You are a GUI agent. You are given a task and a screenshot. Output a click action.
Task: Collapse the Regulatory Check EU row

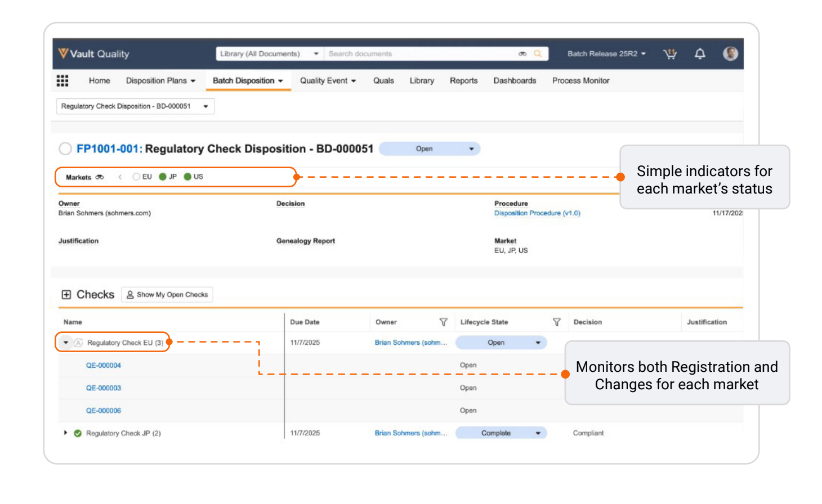pos(66,343)
